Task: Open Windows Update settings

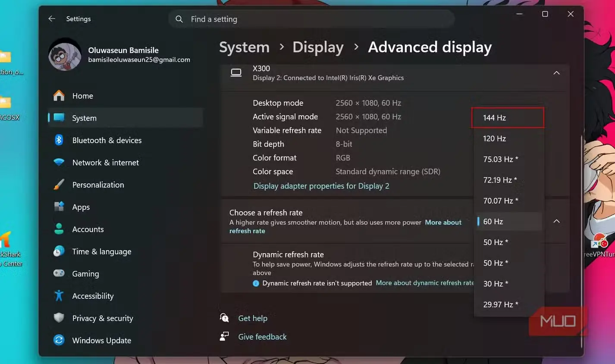Action: [x=125, y=340]
